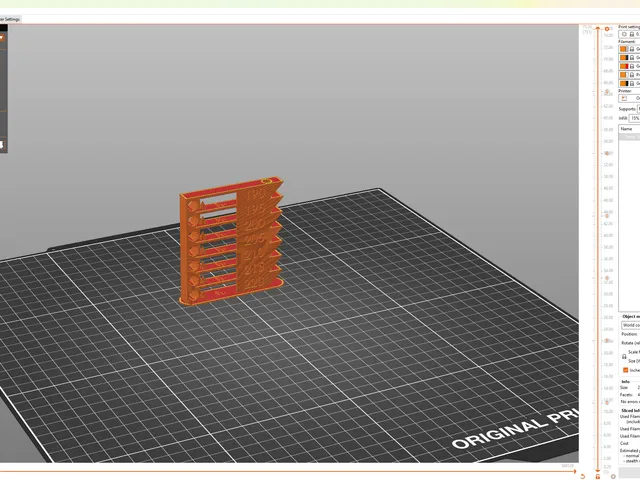Screen dimensions: 640x480
Task: Click the revert arrow icon below the layer slider
Action: click(582, 476)
